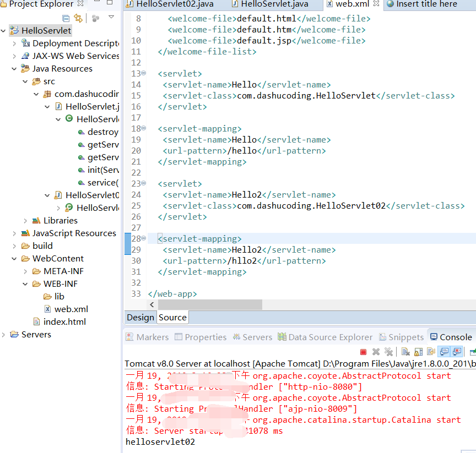Toggle show console on standard output
Image resolution: width=476 pixels, height=453 pixels.
click(x=444, y=352)
